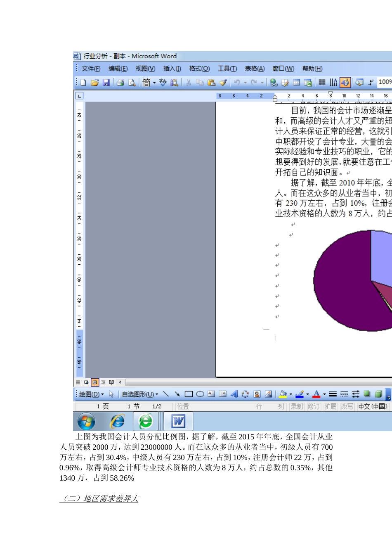Insert a horizontal text box

[x=211, y=394]
